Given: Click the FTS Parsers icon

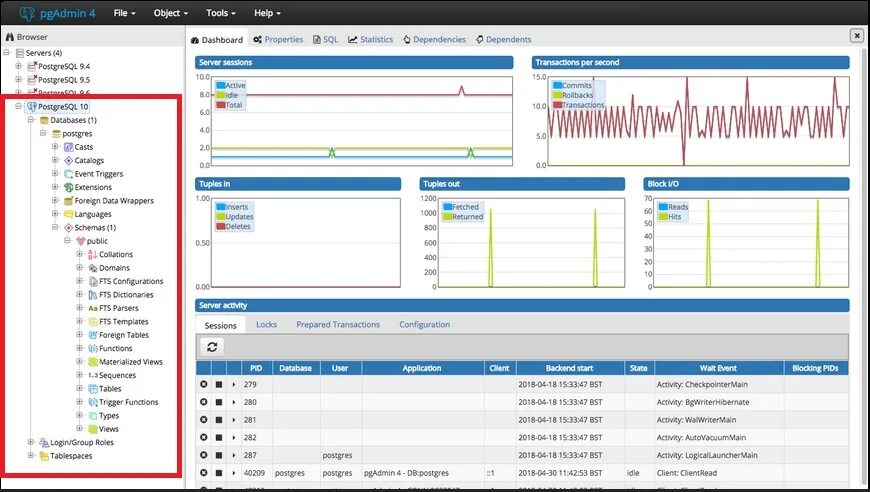Looking at the screenshot, I should 93,308.
